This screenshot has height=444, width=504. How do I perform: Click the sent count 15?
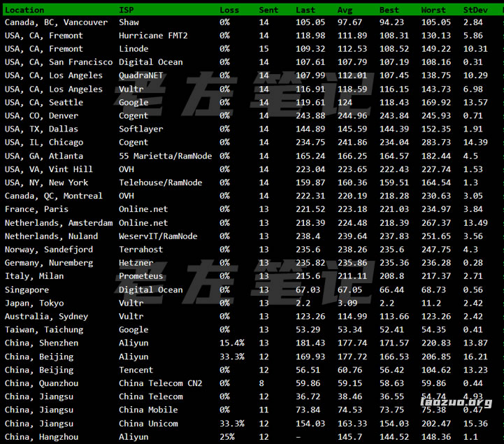point(264,49)
